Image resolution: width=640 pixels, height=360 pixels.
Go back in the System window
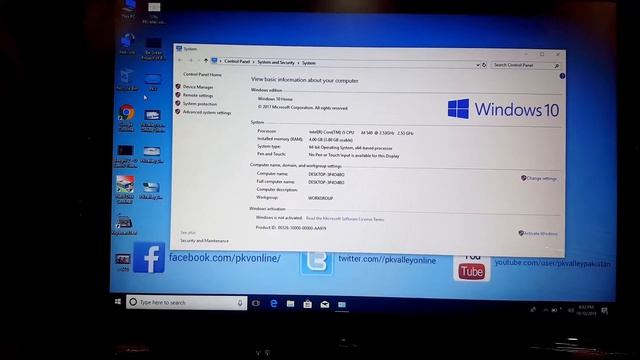[180, 60]
